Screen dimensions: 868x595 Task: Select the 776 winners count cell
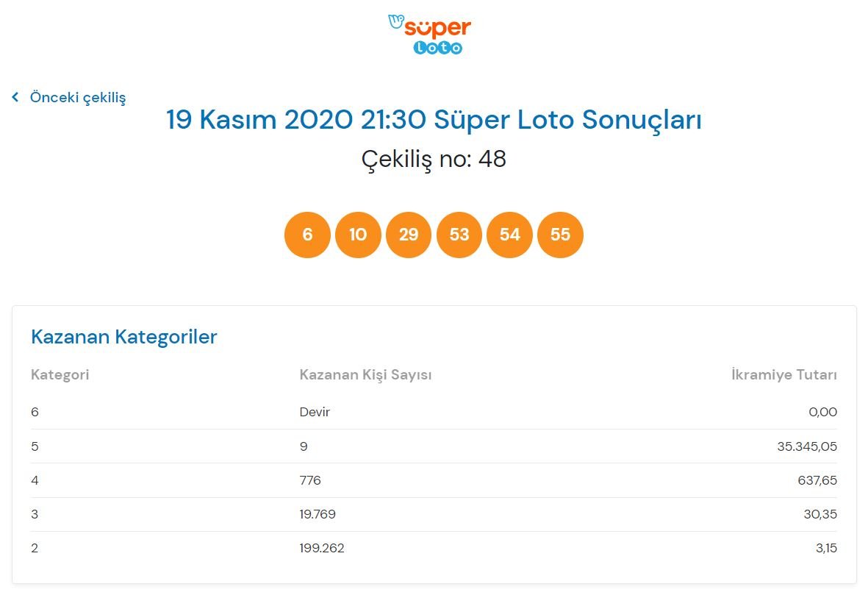pyautogui.click(x=310, y=480)
